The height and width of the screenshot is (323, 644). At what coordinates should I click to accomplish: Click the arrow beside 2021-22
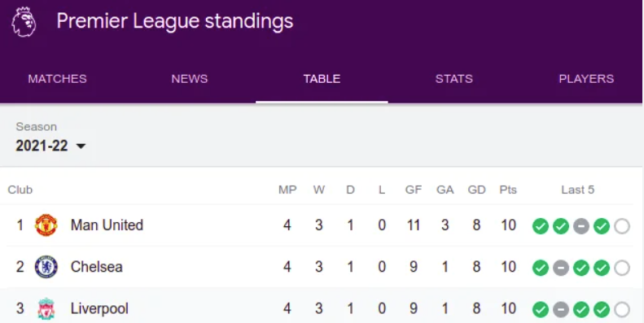[81, 146]
